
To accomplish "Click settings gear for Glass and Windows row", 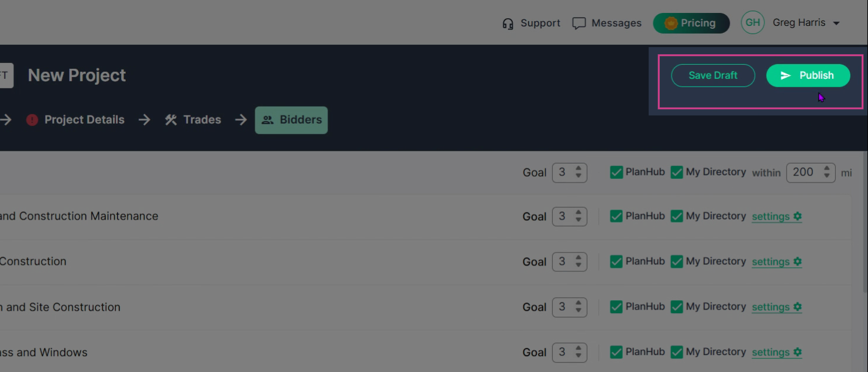I will point(797,352).
